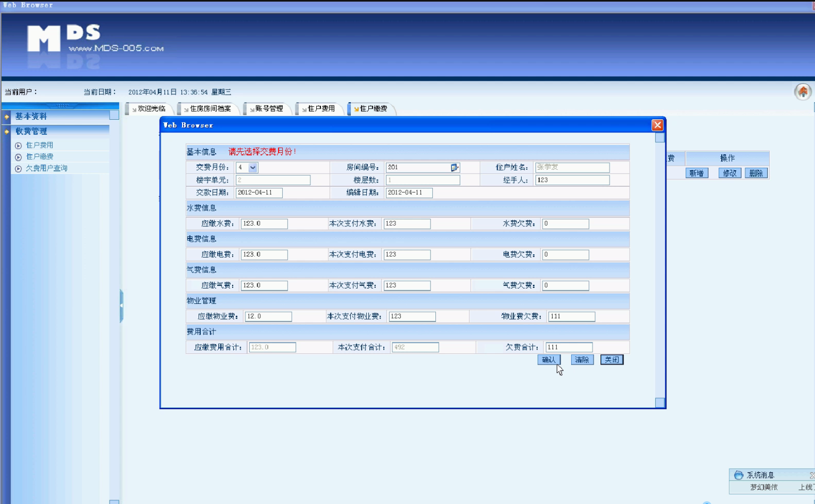Click the 应缴气费 input field
Viewport: 815px width, 504px height.
tap(264, 285)
